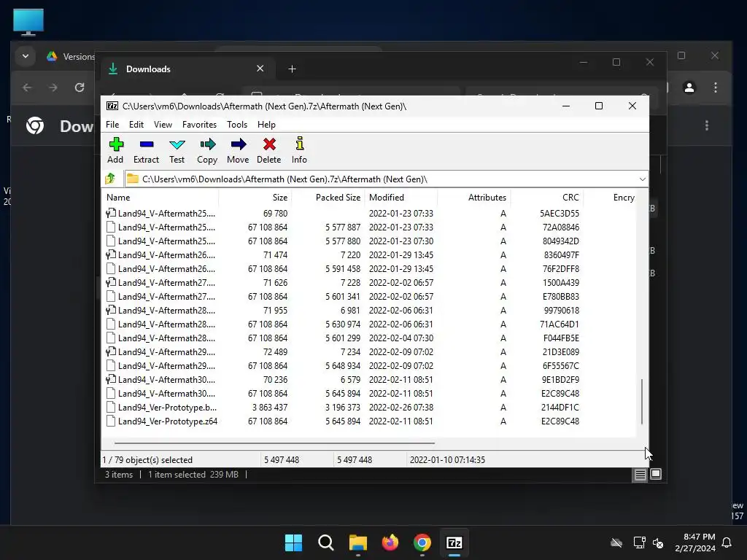
Task: Switch Explorer to large thumbnails view icon
Action: click(656, 474)
